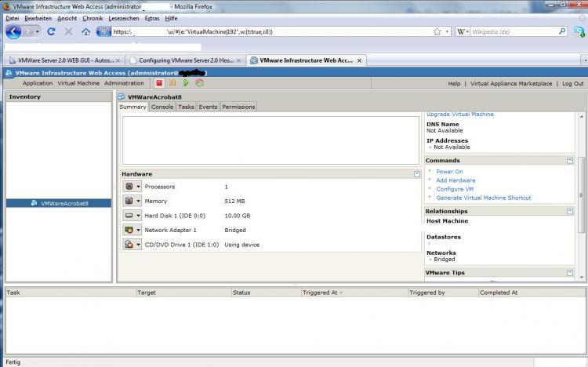Collapse the Relationships panel
Image resolution: width=588 pixels, height=367 pixels.
[x=570, y=211]
